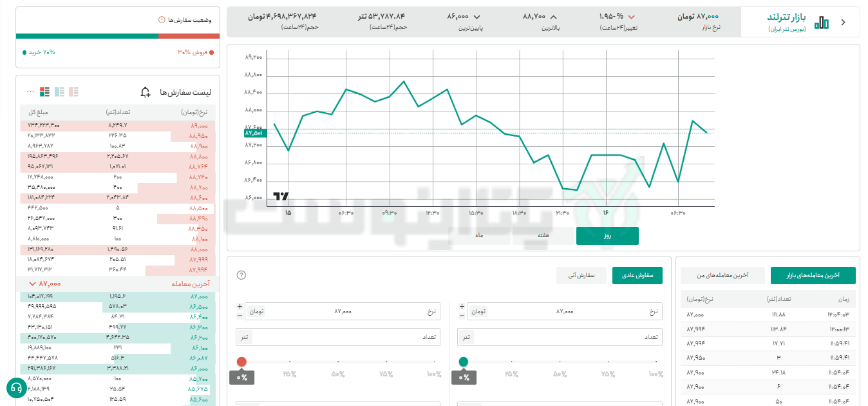Switch order list to buy-only green view
The width and height of the screenshot is (868, 406).
click(59, 92)
